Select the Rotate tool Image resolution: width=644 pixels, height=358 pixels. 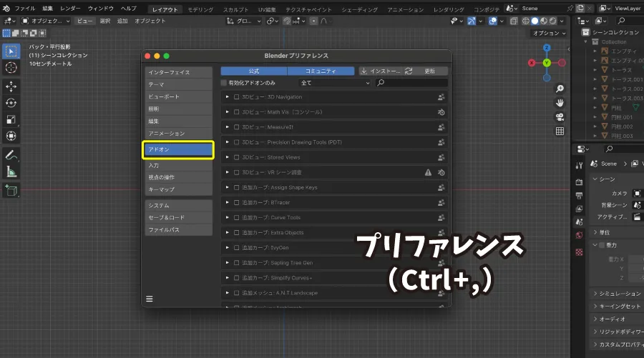click(x=11, y=103)
